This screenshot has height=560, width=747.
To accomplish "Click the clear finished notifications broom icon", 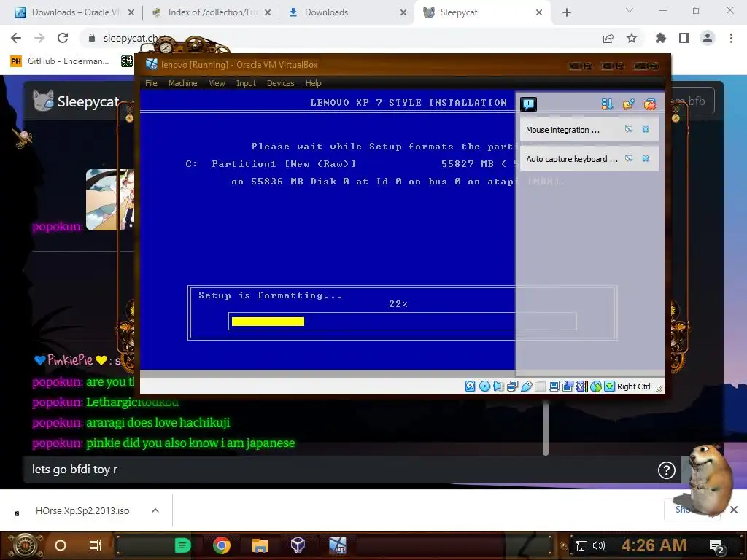I will tap(628, 104).
